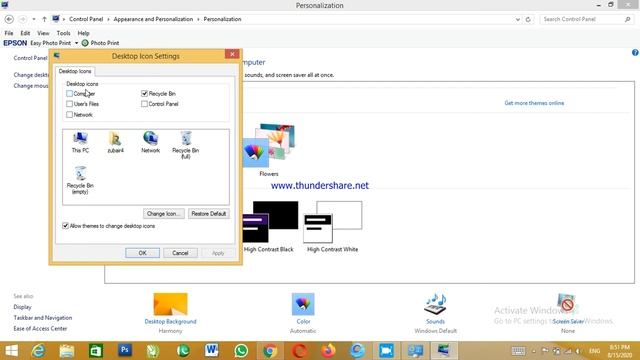Open Google Chrome from the taskbar
The height and width of the screenshot is (360, 640).
tap(269, 351)
